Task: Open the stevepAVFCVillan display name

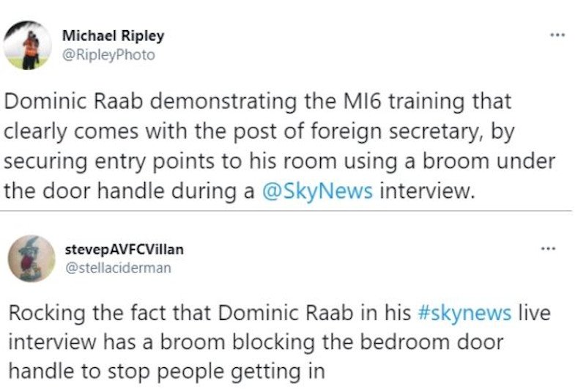Action: (x=125, y=250)
